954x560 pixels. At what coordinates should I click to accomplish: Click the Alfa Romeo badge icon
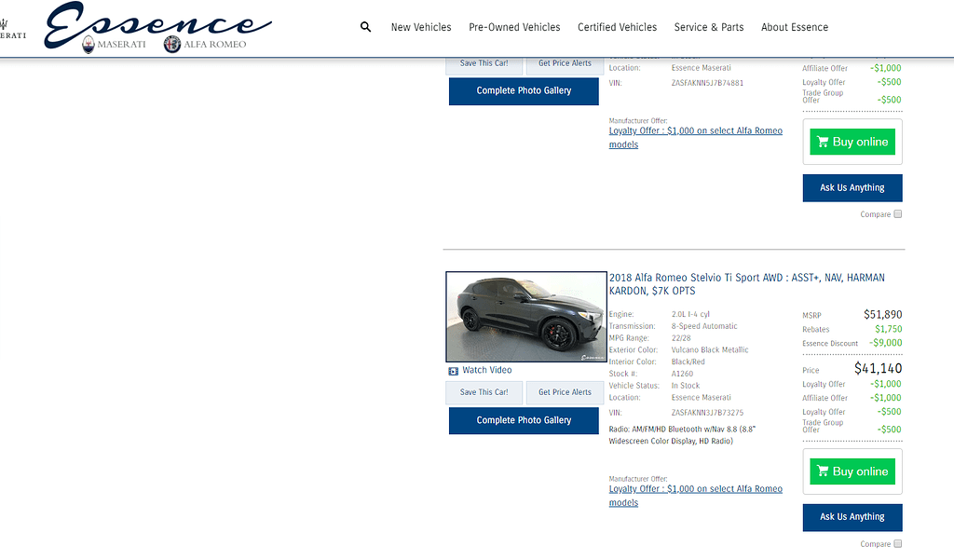pyautogui.click(x=172, y=44)
